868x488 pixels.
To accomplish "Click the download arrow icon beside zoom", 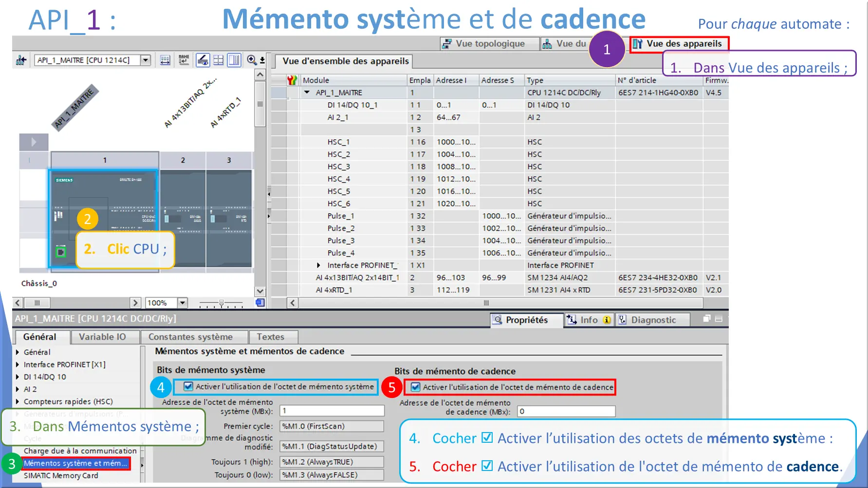I will click(262, 60).
